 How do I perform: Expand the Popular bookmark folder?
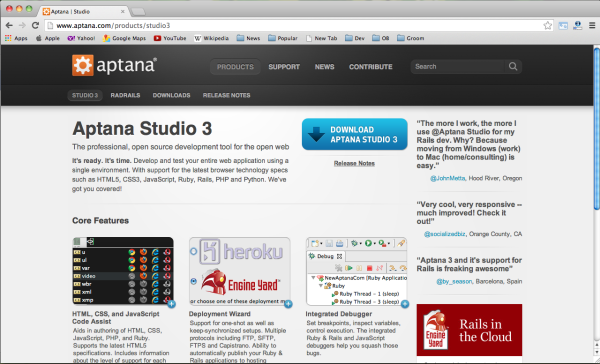point(283,38)
